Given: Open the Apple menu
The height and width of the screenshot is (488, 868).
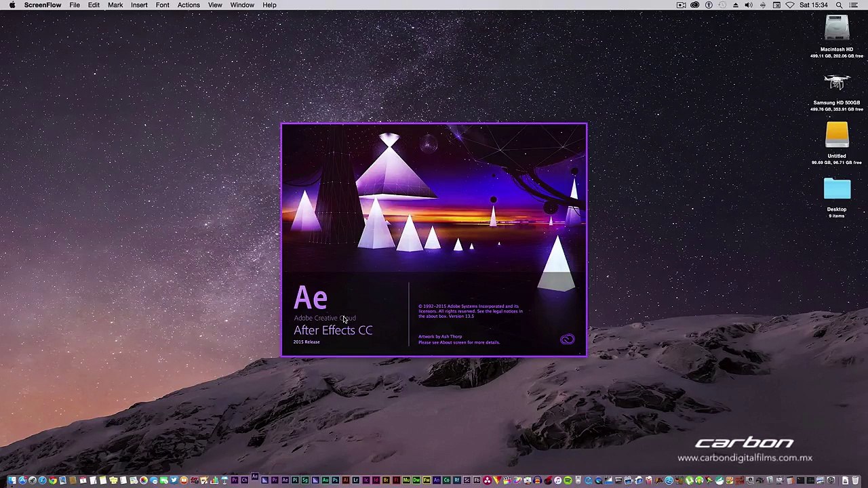Looking at the screenshot, I should pos(12,5).
